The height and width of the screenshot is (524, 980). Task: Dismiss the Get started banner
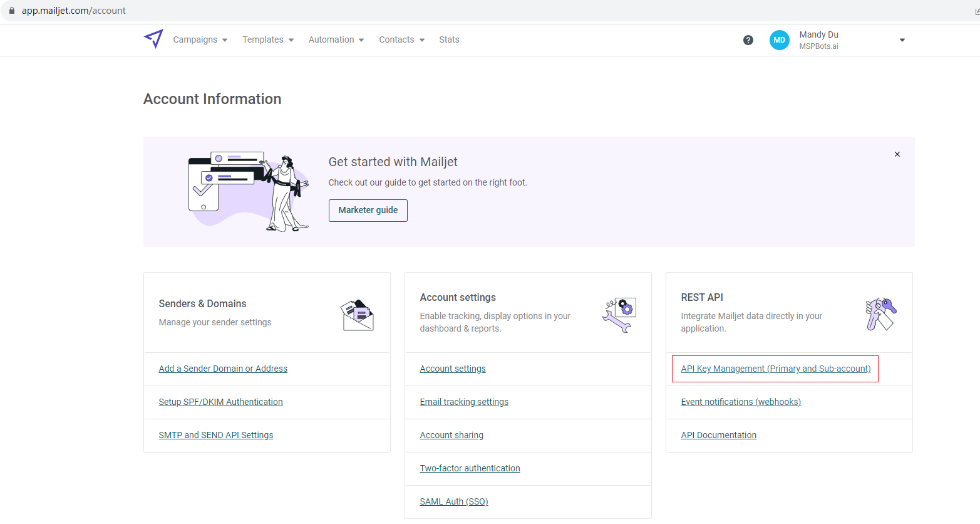tap(897, 154)
